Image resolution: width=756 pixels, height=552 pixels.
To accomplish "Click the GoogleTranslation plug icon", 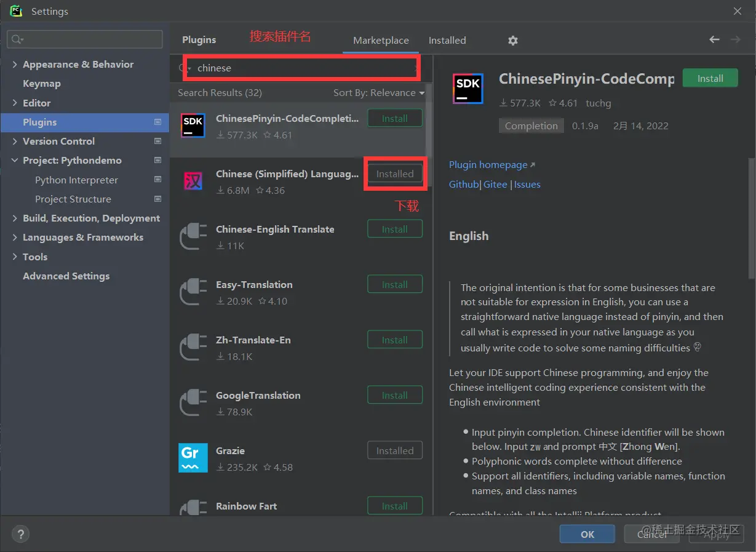I will (x=193, y=402).
